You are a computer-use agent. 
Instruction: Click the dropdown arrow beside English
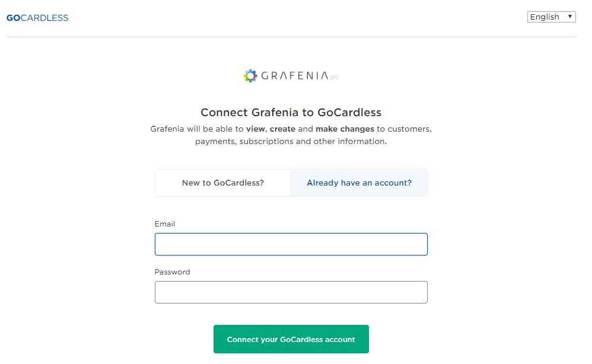pos(570,17)
